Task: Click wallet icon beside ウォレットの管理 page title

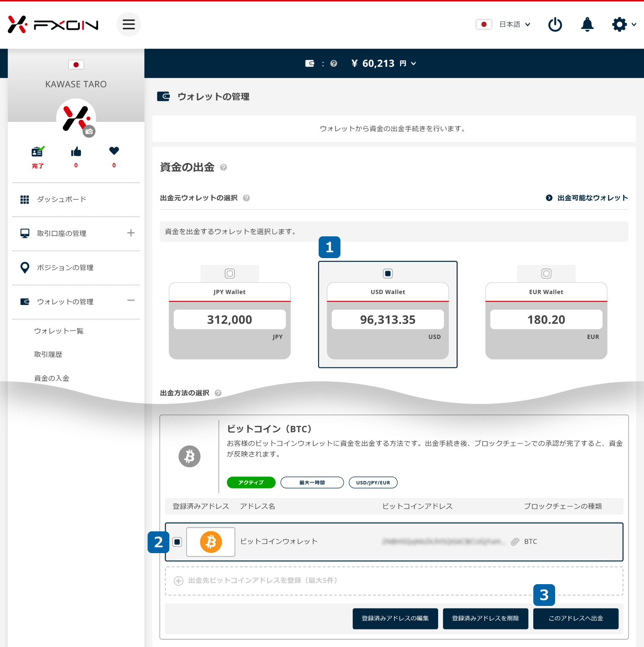Action: [x=164, y=96]
